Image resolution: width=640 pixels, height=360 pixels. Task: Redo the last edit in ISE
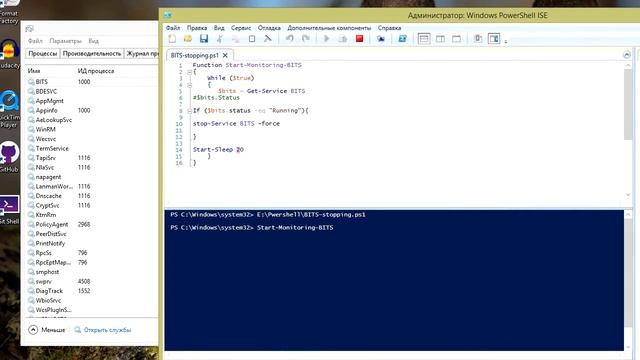[306, 39]
